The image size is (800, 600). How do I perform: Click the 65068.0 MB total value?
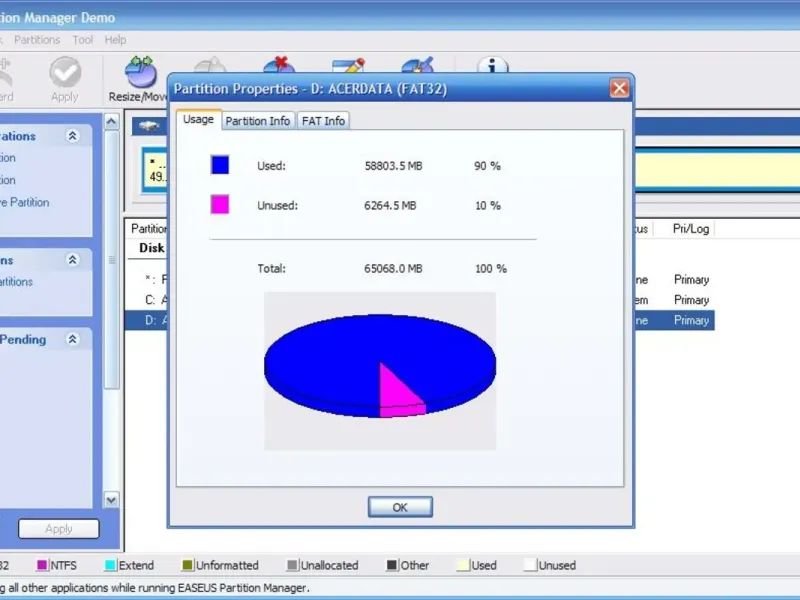coord(393,268)
